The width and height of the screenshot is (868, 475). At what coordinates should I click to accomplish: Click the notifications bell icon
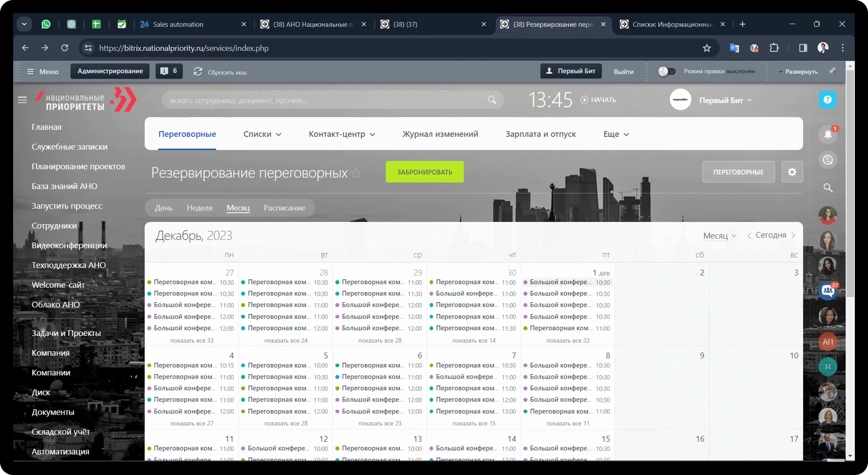[828, 135]
